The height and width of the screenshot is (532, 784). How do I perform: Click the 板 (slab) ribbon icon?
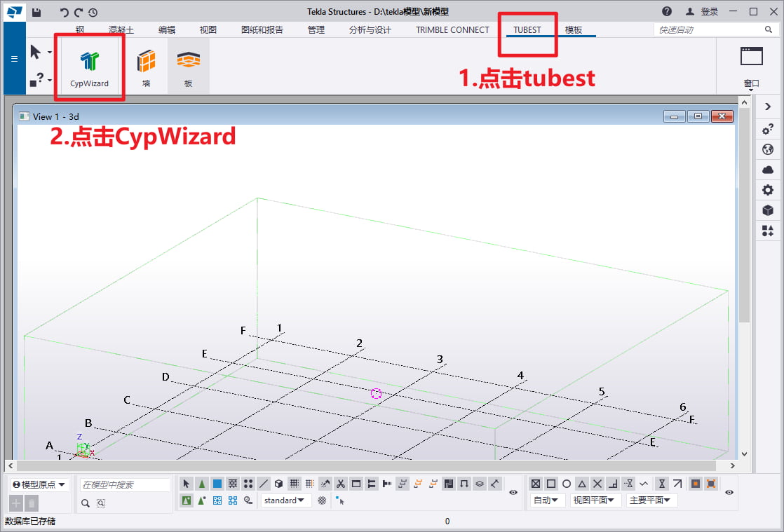pyautogui.click(x=189, y=67)
